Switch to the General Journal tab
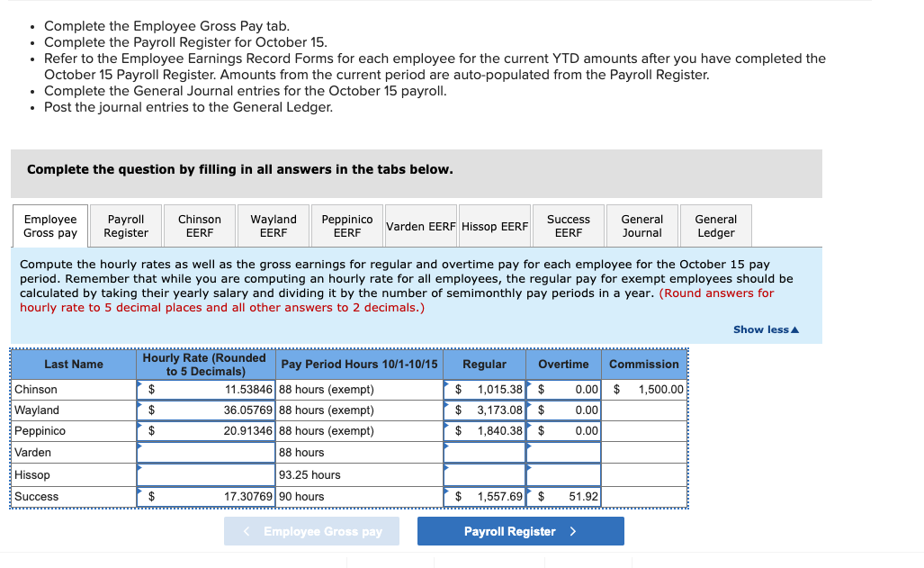 tap(641, 225)
